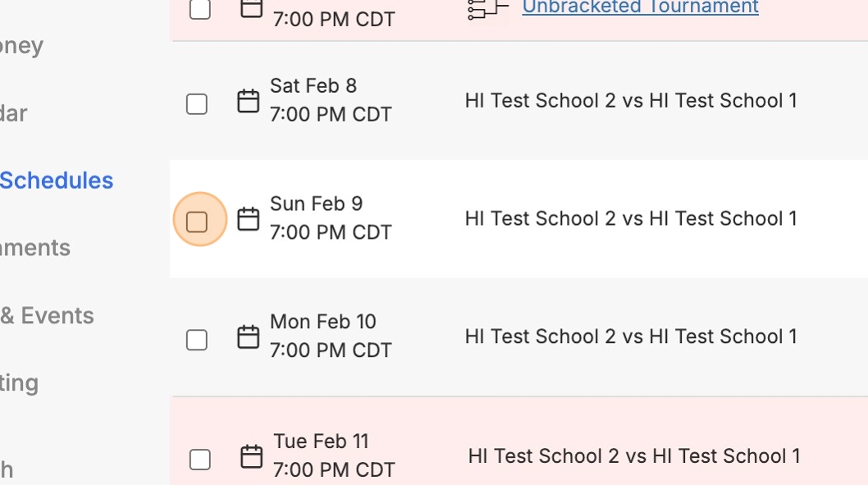Click the Sat Feb 8 matchup text
Screen dimensions: 868x485
[x=630, y=101]
